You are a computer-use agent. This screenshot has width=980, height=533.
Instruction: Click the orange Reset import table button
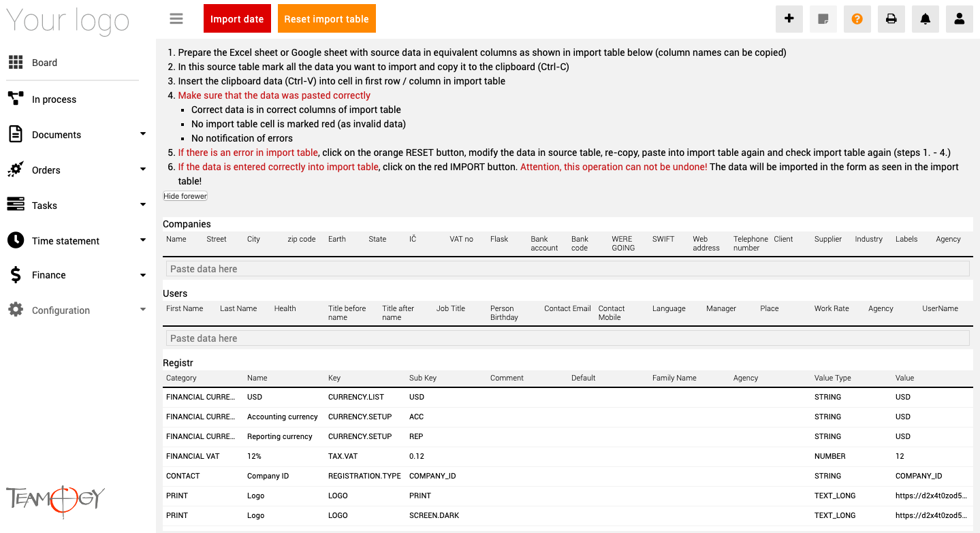coord(327,19)
